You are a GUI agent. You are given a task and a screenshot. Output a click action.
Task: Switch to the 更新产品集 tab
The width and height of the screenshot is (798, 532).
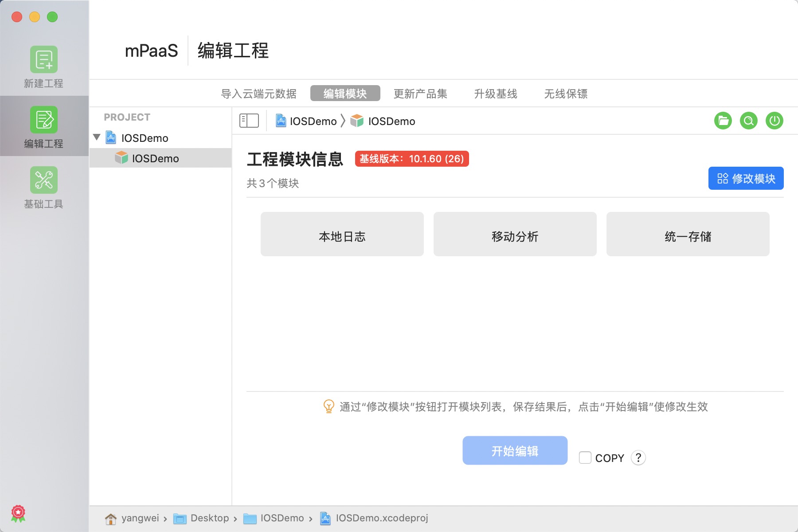click(420, 94)
